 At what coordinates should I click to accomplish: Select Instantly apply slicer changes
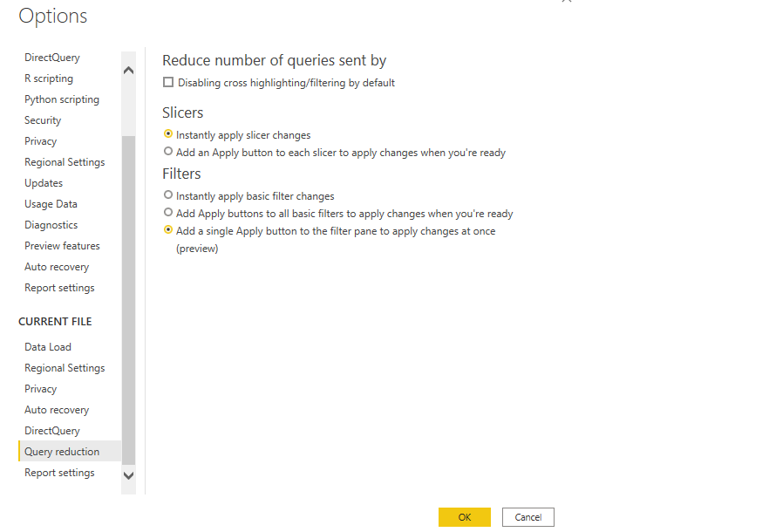(168, 134)
